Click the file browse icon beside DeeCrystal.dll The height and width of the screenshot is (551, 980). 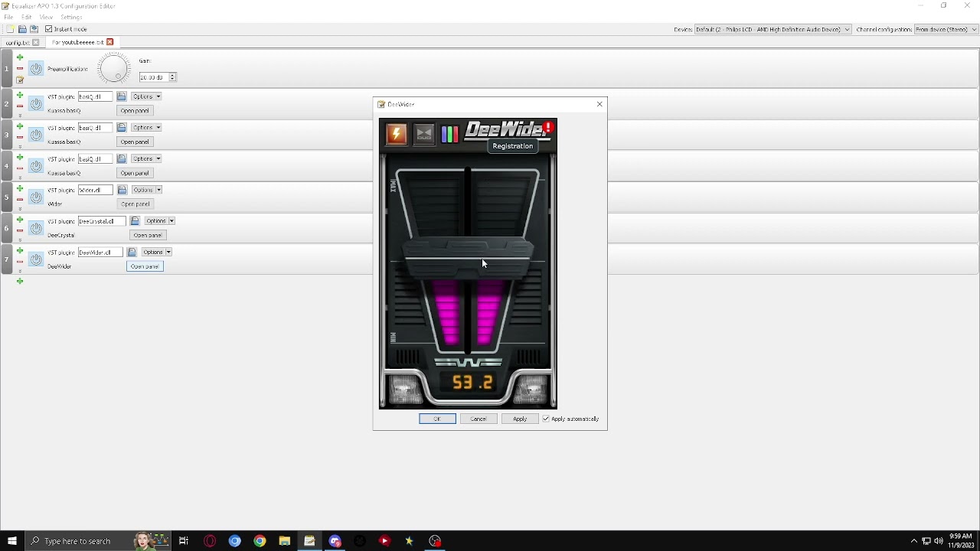[x=134, y=220]
